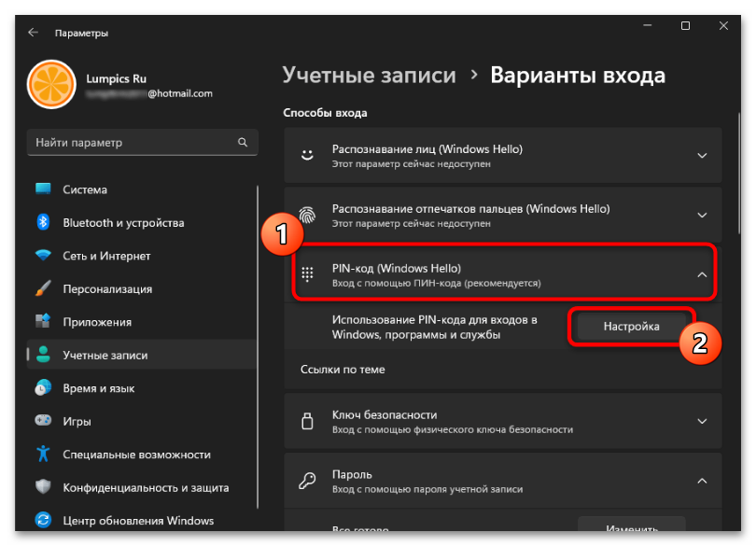Expand Ключ безопасности chevron
This screenshot has height=546, width=756.
[x=702, y=421]
